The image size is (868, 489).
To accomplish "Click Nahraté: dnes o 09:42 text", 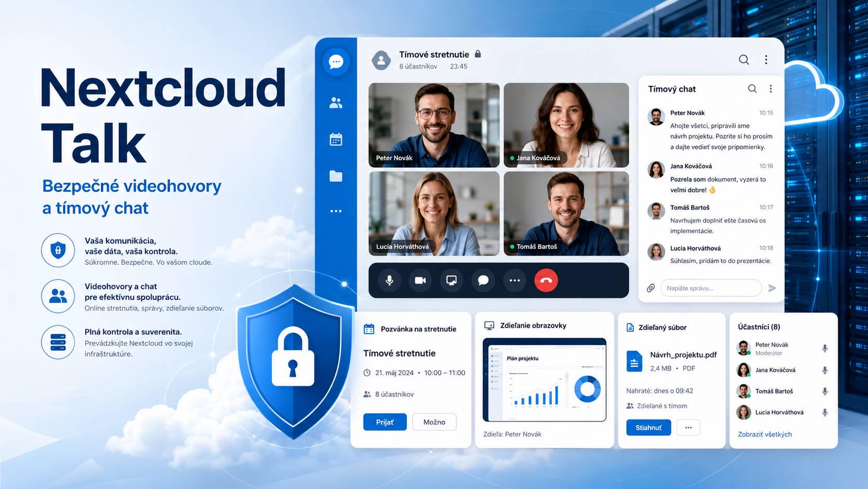I will coord(660,391).
